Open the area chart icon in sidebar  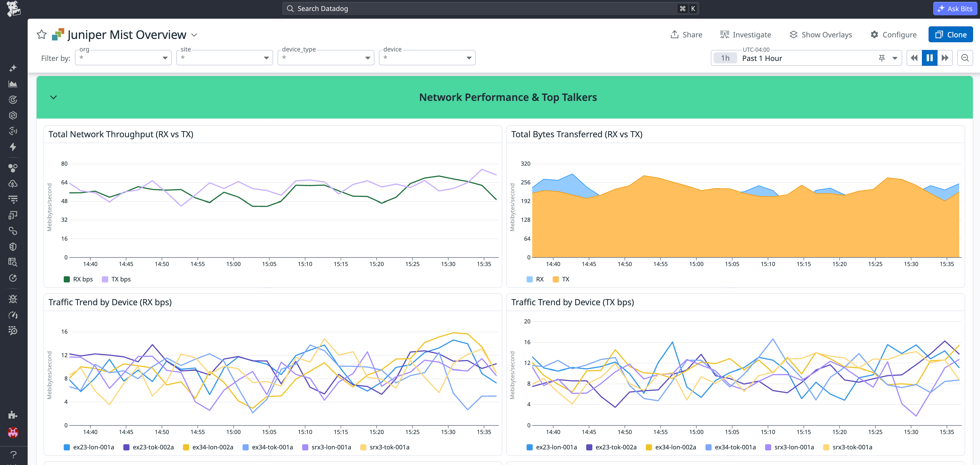[x=13, y=84]
